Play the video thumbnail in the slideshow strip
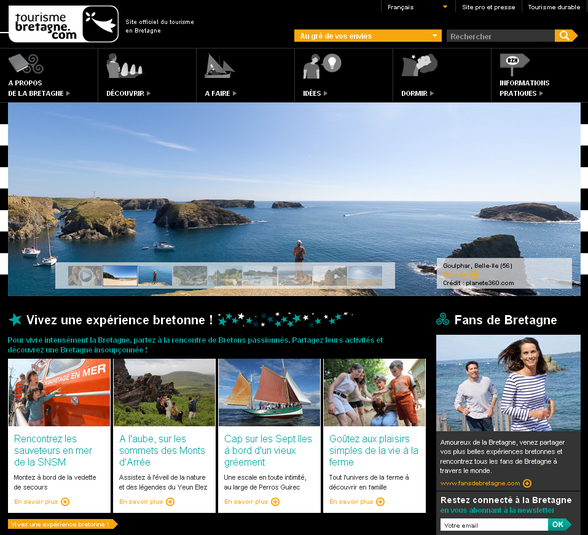This screenshot has width=588, height=535. [x=85, y=276]
